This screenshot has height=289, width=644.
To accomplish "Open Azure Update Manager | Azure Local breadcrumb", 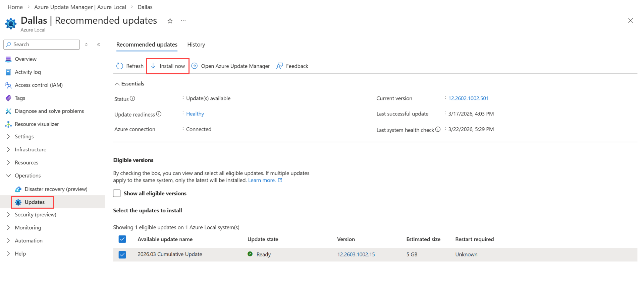I will [80, 7].
